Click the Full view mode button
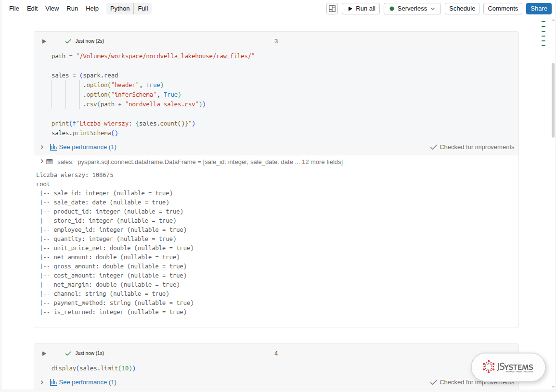The image size is (556, 392). (x=143, y=9)
